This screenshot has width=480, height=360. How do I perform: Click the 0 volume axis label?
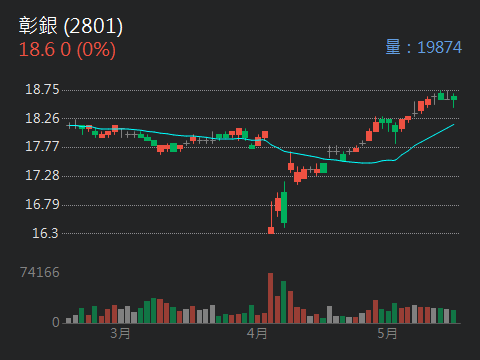(x=56, y=322)
